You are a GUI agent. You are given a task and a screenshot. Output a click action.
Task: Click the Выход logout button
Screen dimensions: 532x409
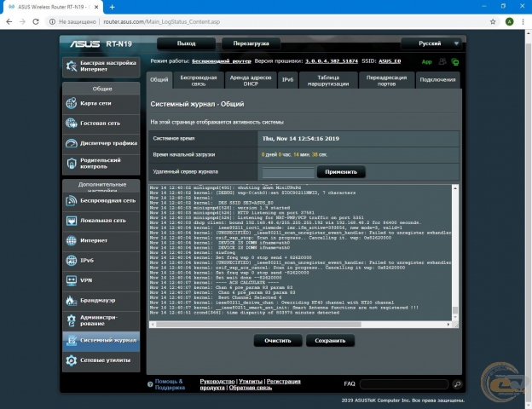(186, 43)
